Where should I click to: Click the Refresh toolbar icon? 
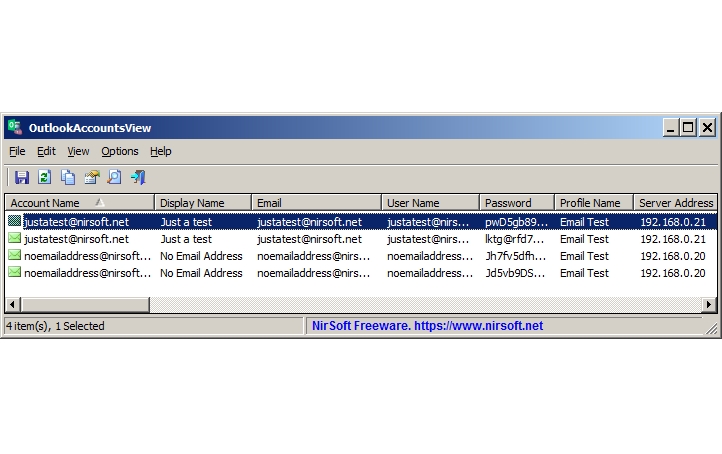pyautogui.click(x=45, y=177)
